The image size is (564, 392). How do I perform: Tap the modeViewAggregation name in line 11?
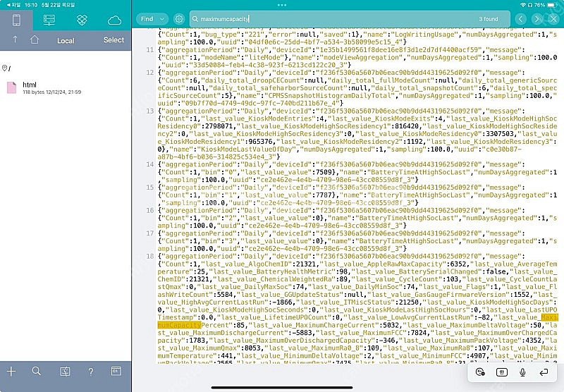362,58
